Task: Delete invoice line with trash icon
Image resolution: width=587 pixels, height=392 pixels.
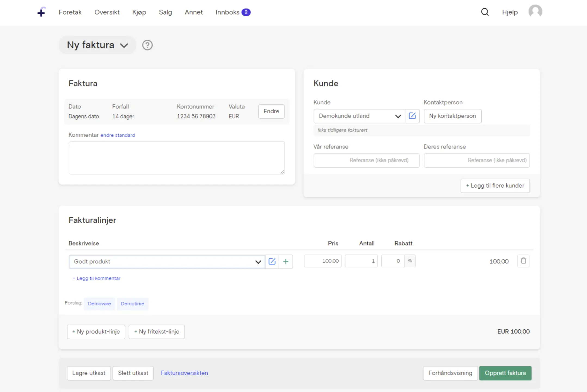Action: [x=523, y=261]
